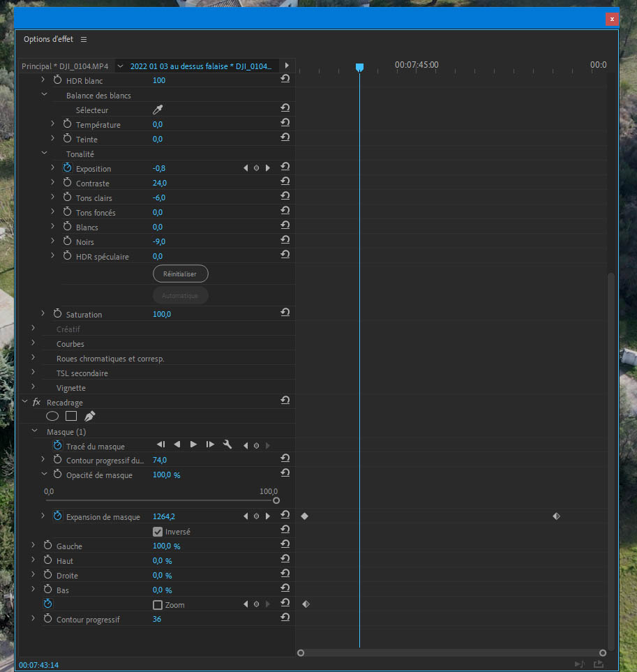637x672 pixels.
Task: Click the Contour progressif value 36
Action: 157,619
